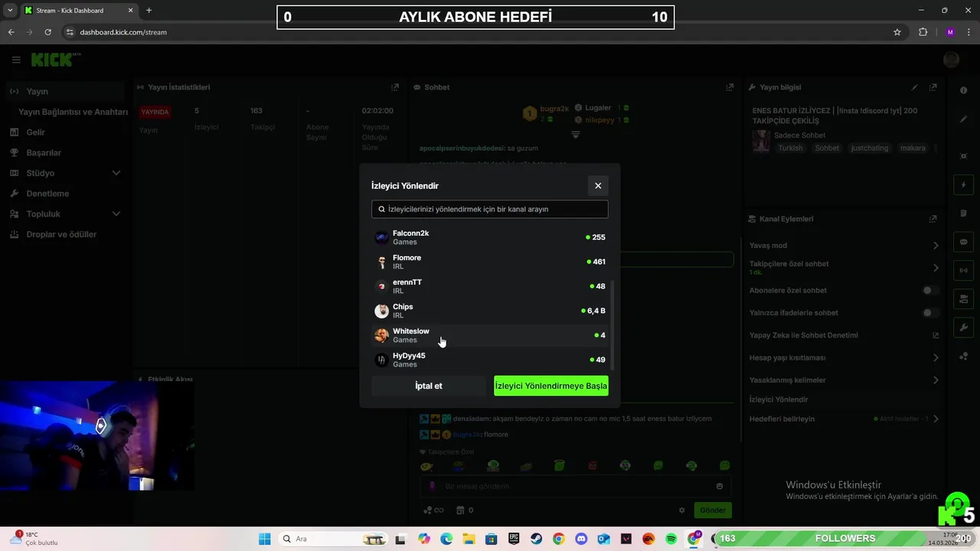980x551 pixels.
Task: Open a new browser tab
Action: [x=149, y=11]
